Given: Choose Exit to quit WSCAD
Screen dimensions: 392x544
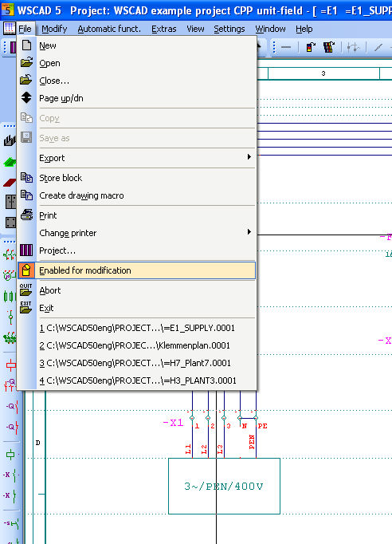Looking at the screenshot, I should coord(136,308).
